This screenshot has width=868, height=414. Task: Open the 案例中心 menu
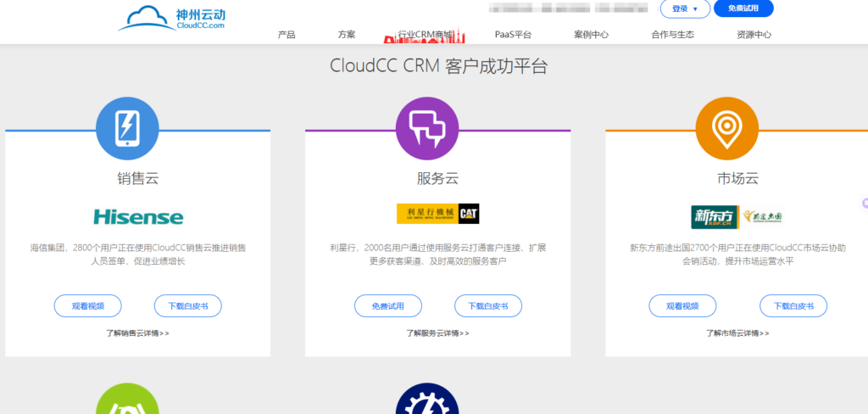pyautogui.click(x=591, y=35)
